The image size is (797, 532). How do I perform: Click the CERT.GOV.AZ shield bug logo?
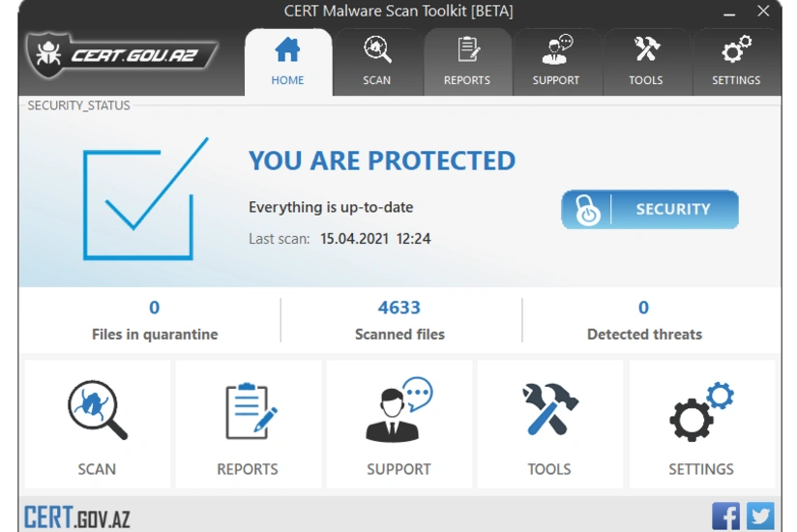122,55
